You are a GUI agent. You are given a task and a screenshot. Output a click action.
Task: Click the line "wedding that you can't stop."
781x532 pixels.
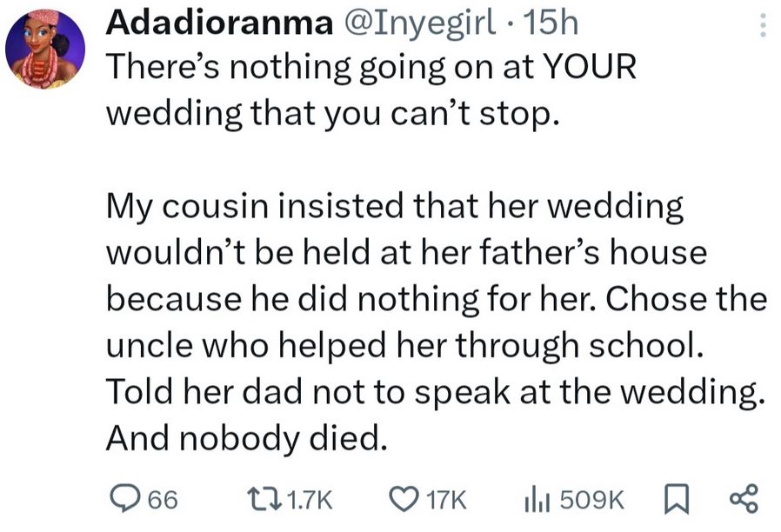(x=330, y=114)
